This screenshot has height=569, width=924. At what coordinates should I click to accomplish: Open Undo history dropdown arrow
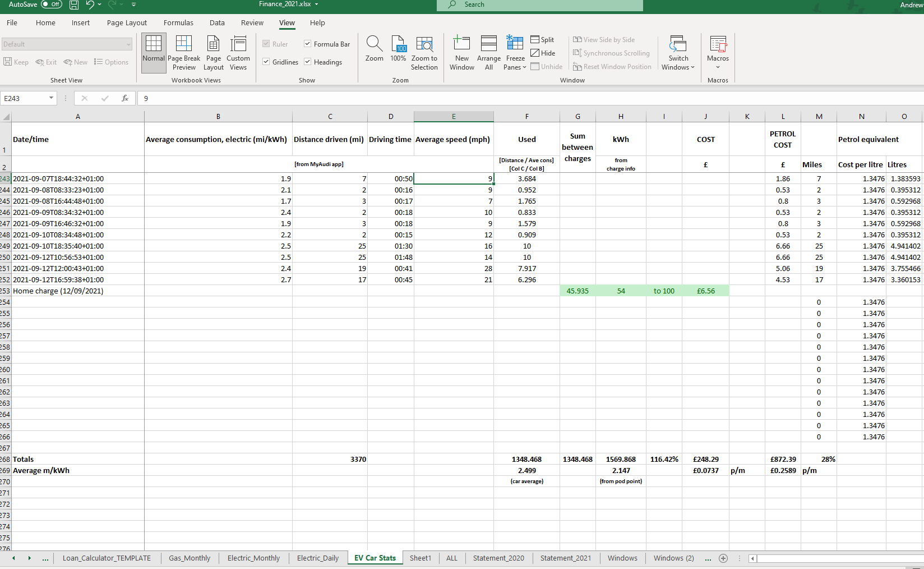pos(100,4)
